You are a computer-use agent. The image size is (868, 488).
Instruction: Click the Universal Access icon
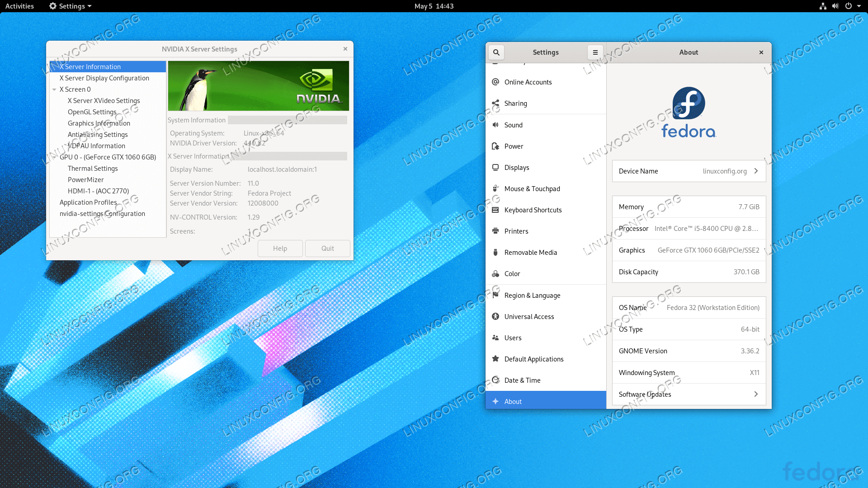tap(495, 316)
